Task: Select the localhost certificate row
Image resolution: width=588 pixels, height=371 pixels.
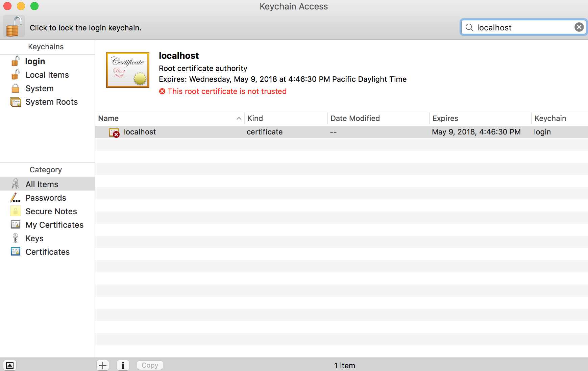Action: (x=140, y=132)
